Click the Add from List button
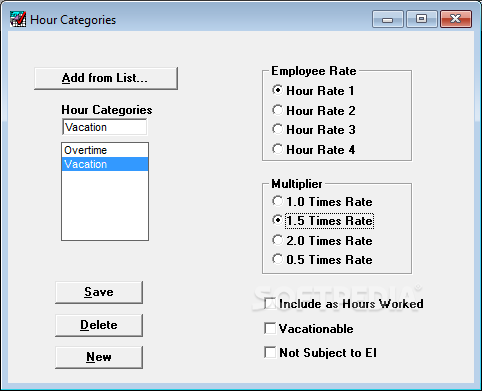This screenshot has width=482, height=391. pos(106,78)
